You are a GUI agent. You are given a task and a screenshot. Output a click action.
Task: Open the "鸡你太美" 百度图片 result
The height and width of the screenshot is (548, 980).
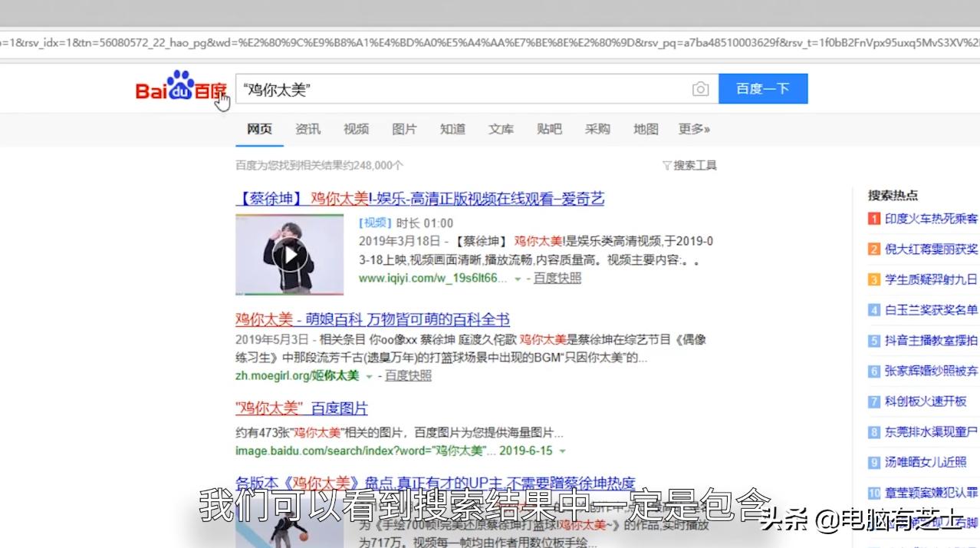pos(299,408)
